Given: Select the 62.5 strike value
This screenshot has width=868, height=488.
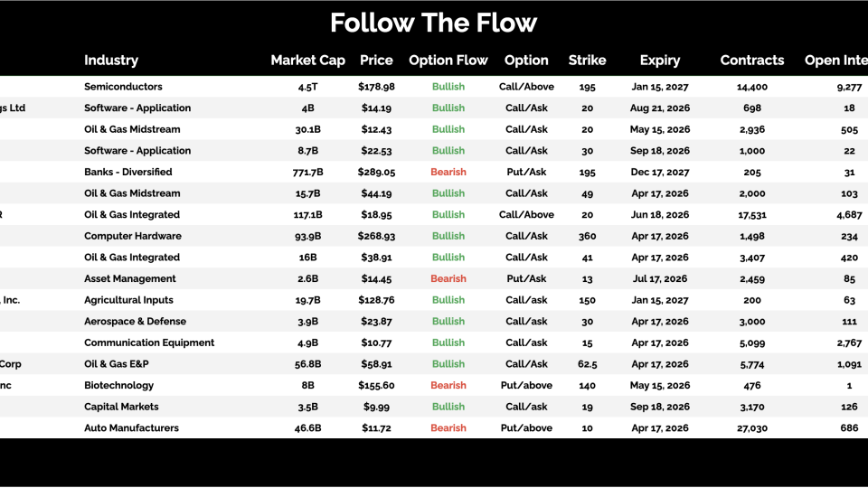Looking at the screenshot, I should pyautogui.click(x=587, y=364).
